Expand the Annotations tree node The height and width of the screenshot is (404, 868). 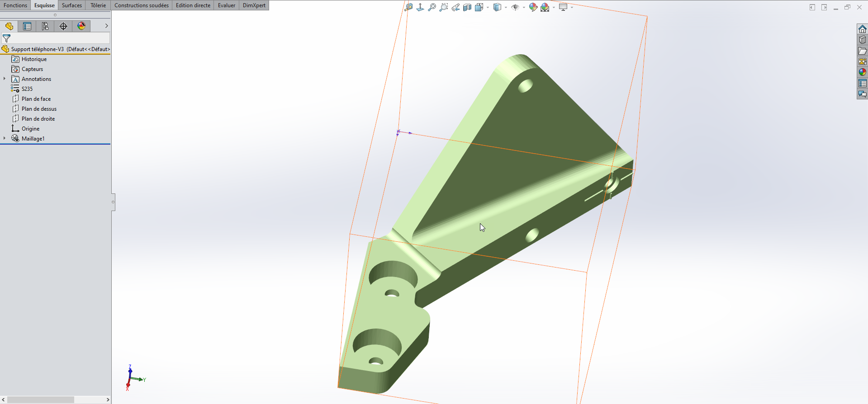tap(5, 79)
